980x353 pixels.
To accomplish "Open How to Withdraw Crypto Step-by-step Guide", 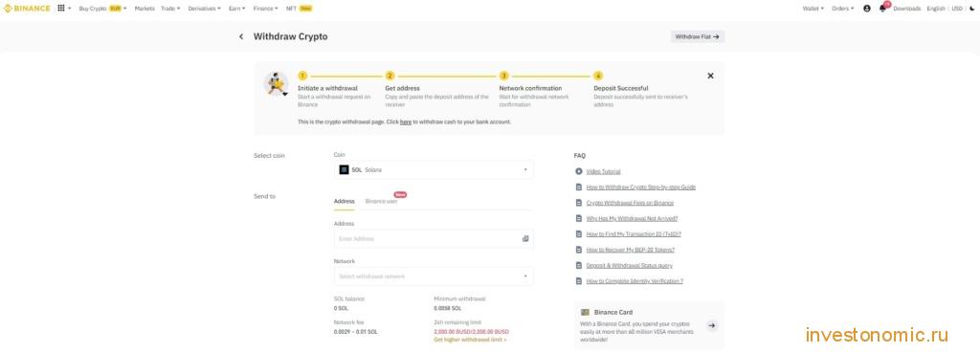I will click(640, 188).
